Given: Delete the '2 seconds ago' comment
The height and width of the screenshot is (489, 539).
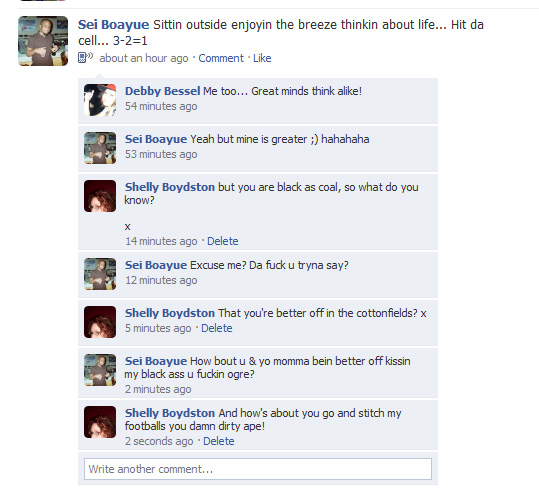Looking at the screenshot, I should click(x=219, y=441).
